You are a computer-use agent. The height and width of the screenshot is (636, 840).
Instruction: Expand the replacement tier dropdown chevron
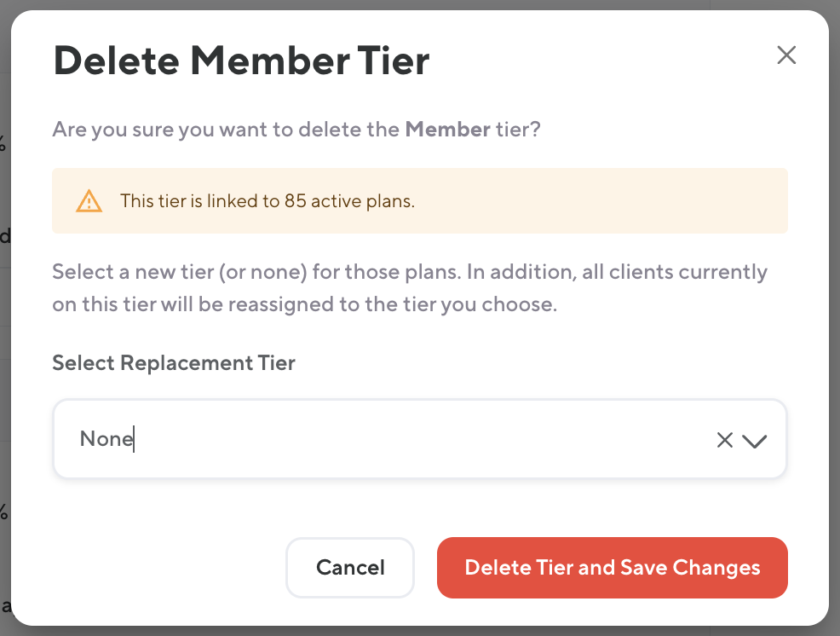click(x=755, y=441)
